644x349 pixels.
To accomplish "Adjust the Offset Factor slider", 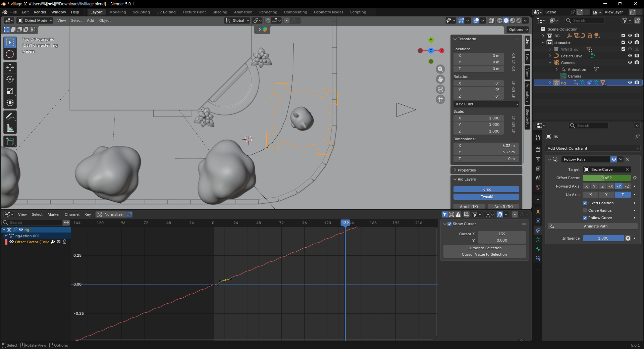I will coord(607,178).
